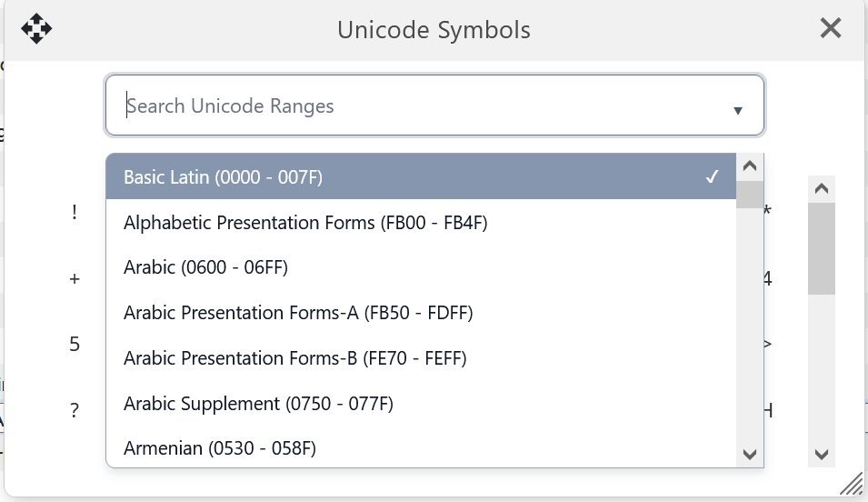This screenshot has width=868, height=502.
Task: Insert the exclamation mark symbol
Action: click(75, 213)
